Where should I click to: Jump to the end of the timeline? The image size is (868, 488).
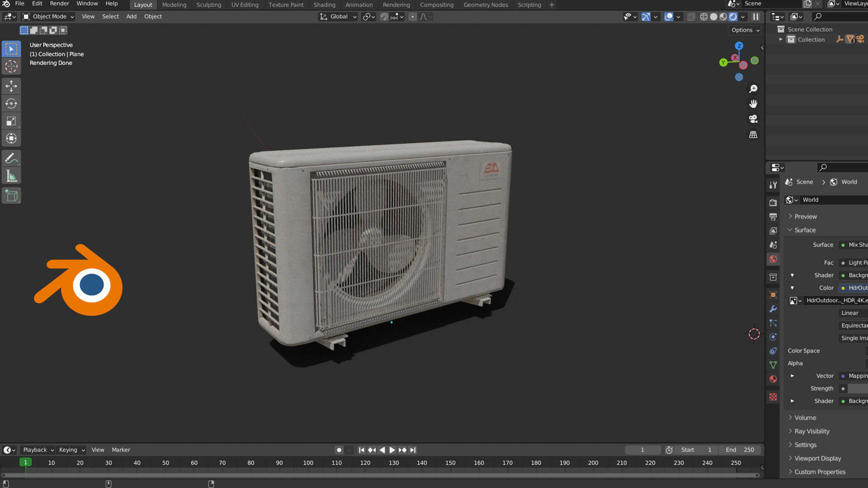click(x=413, y=450)
